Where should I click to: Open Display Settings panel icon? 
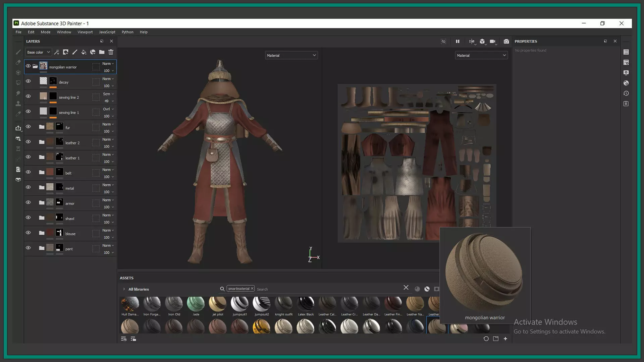[x=626, y=73]
